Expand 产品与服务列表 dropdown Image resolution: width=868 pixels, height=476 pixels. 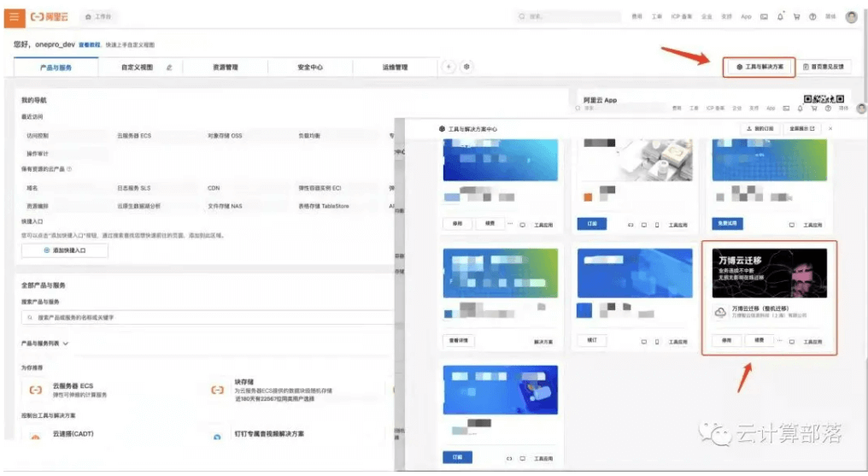(x=44, y=344)
